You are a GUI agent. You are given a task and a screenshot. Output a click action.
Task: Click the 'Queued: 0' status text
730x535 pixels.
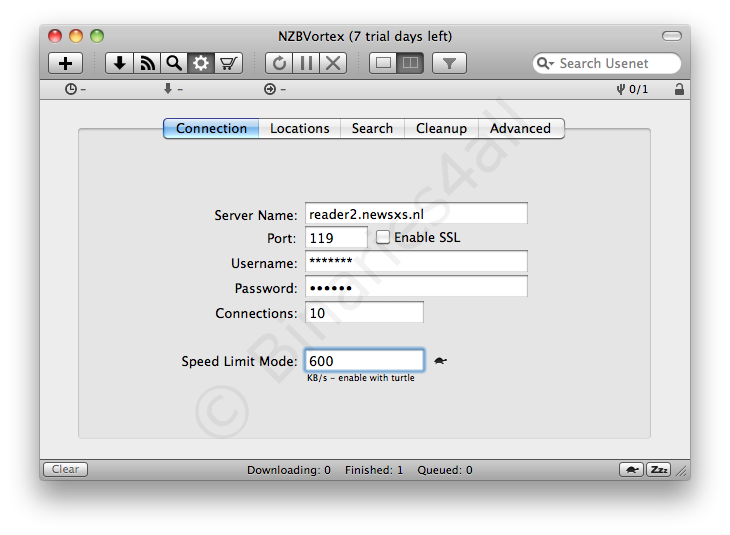pos(445,470)
